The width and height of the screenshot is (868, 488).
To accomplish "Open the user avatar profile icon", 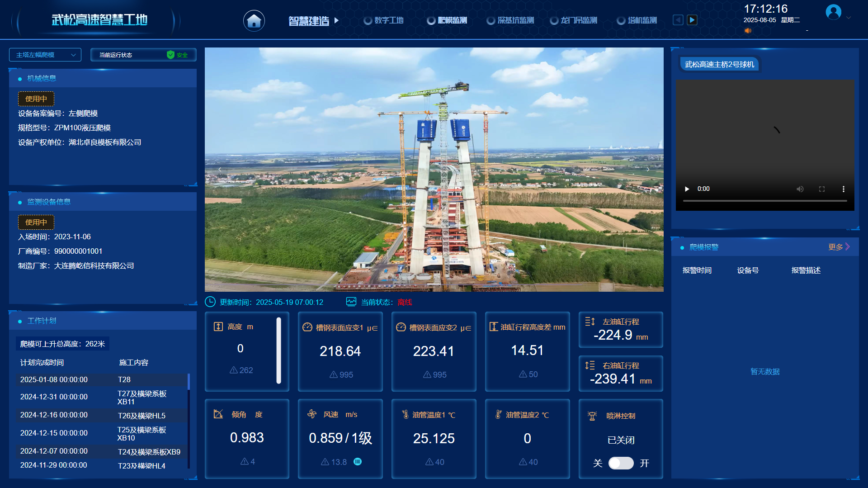I will click(833, 12).
